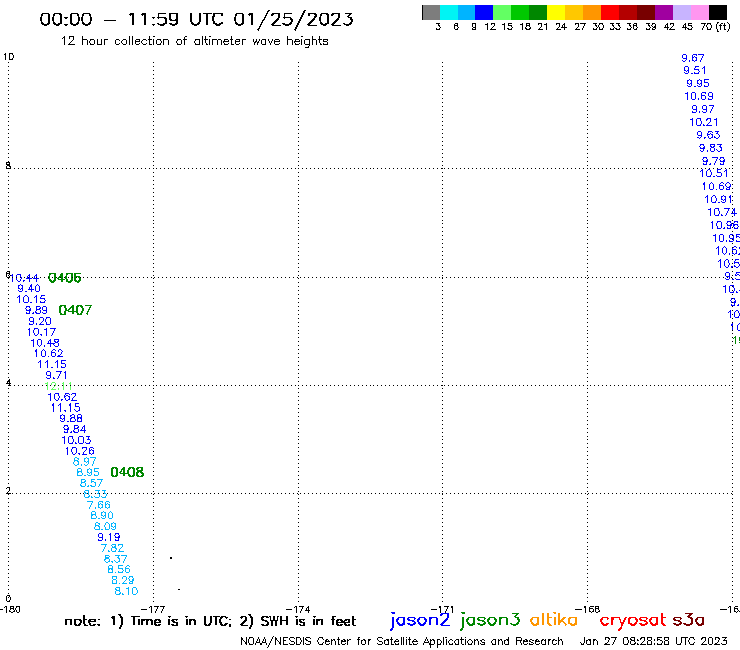740x650 pixels.
Task: Click the 10.51 wave height value
Action: (x=714, y=173)
